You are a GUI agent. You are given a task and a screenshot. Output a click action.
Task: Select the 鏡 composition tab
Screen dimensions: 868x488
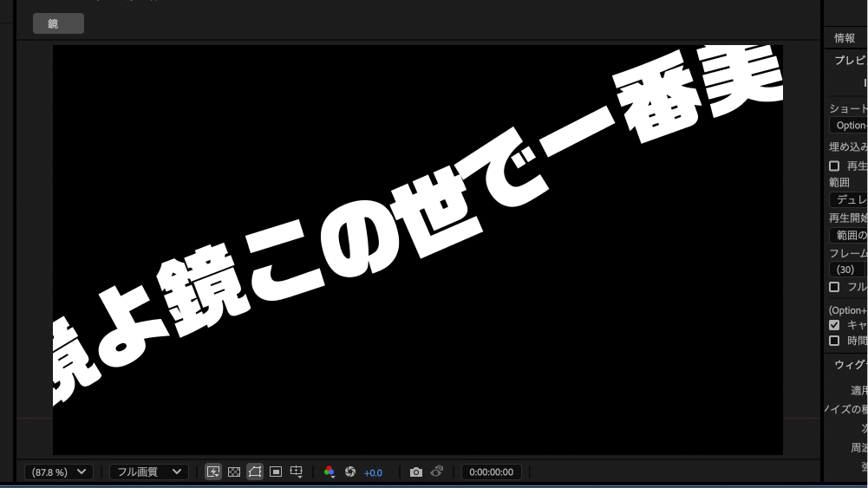pos(58,23)
